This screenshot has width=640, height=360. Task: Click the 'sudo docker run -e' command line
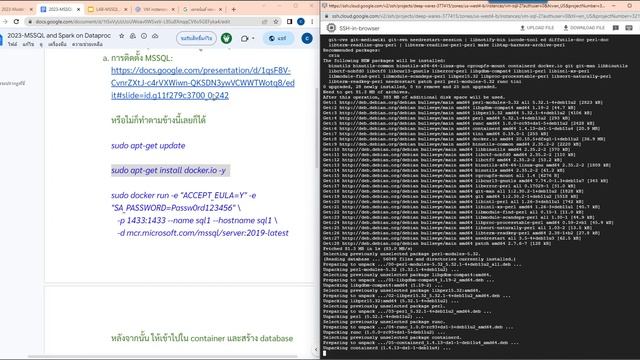(184, 195)
